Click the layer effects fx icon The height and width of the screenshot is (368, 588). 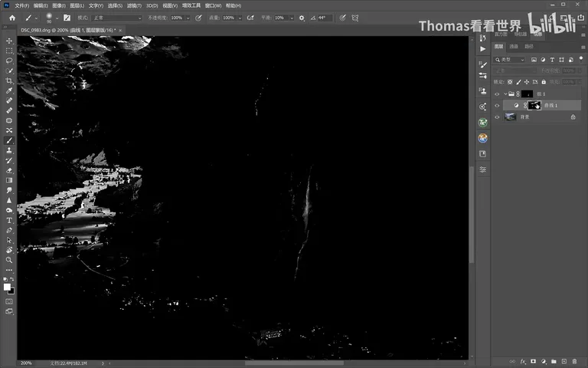tap(523, 361)
